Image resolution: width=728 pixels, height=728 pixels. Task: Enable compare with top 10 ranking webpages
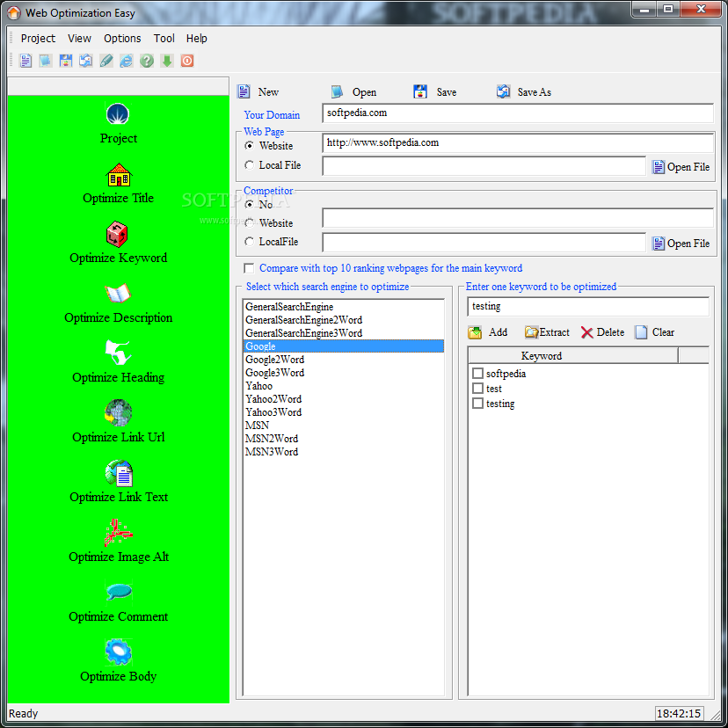(x=250, y=268)
